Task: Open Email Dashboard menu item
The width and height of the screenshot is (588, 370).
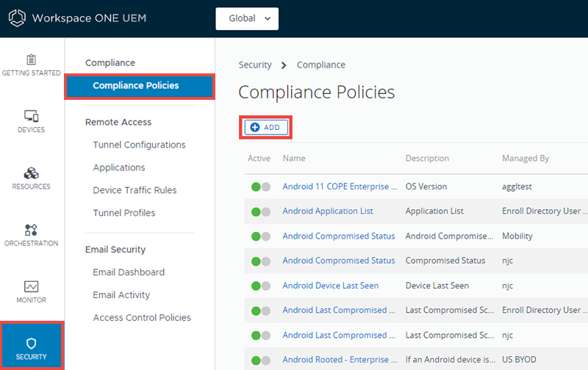Action: [129, 272]
